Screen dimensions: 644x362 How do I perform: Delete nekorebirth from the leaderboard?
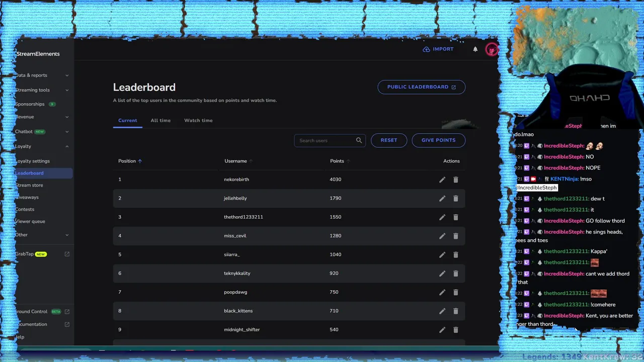coord(456,179)
